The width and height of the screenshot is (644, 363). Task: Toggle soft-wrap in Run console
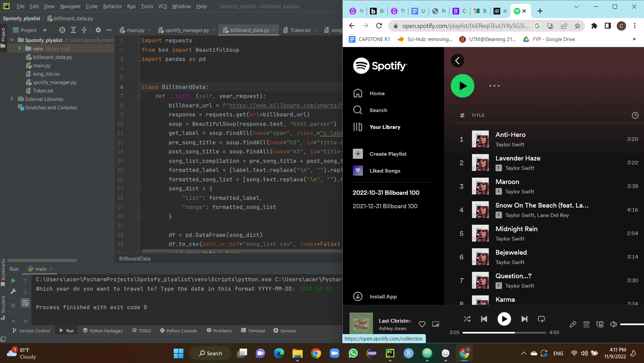(25, 303)
